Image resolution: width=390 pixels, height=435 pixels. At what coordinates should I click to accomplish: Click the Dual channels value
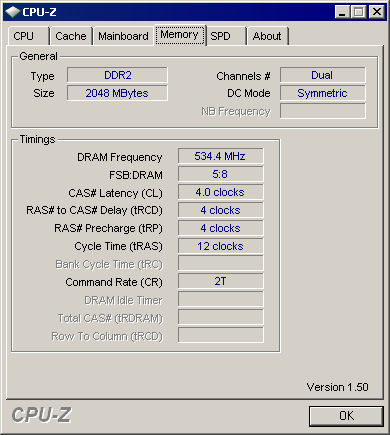[x=322, y=75]
